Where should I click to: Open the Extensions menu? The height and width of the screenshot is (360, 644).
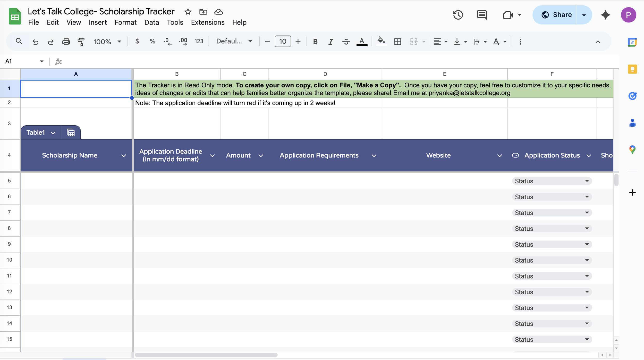[x=208, y=22]
